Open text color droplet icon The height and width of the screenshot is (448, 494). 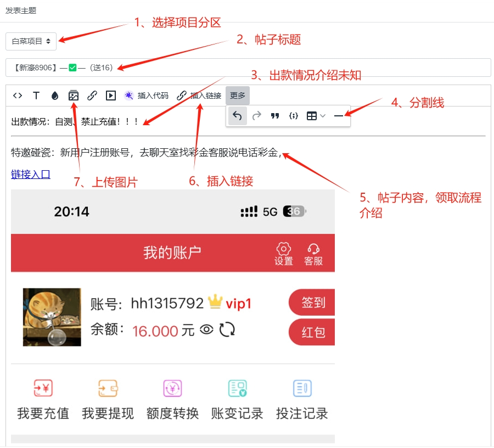[x=55, y=96]
